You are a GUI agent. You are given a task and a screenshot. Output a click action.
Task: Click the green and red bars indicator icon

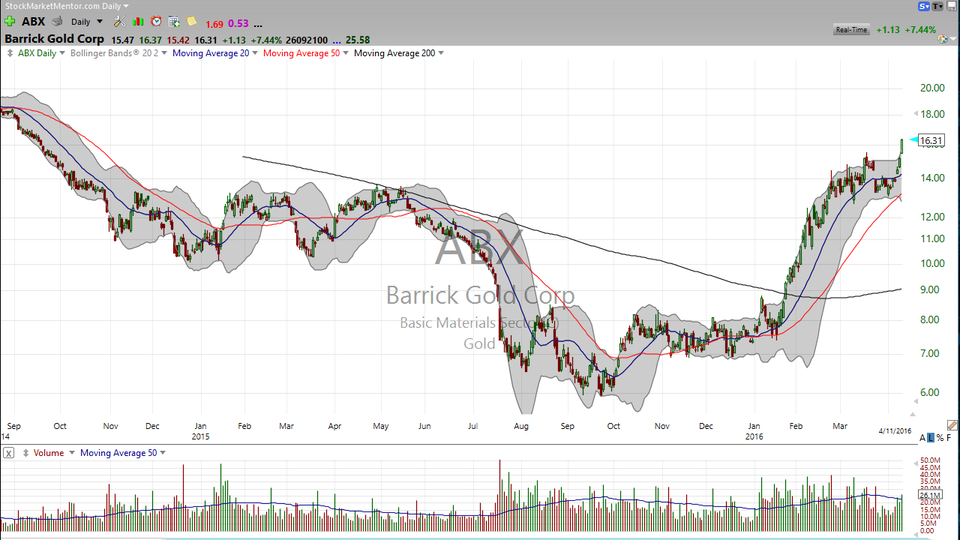click(138, 21)
